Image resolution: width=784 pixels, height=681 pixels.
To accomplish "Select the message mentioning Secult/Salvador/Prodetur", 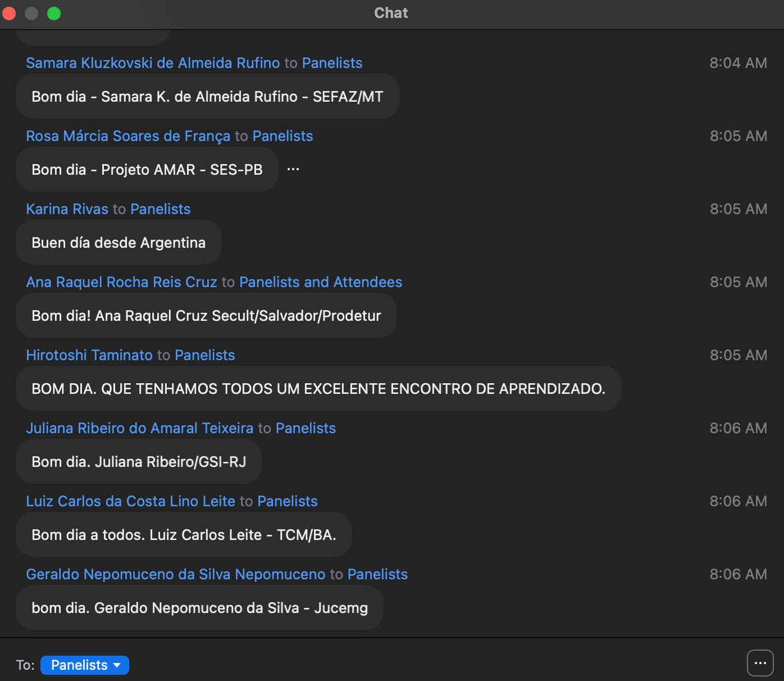I will point(206,316).
